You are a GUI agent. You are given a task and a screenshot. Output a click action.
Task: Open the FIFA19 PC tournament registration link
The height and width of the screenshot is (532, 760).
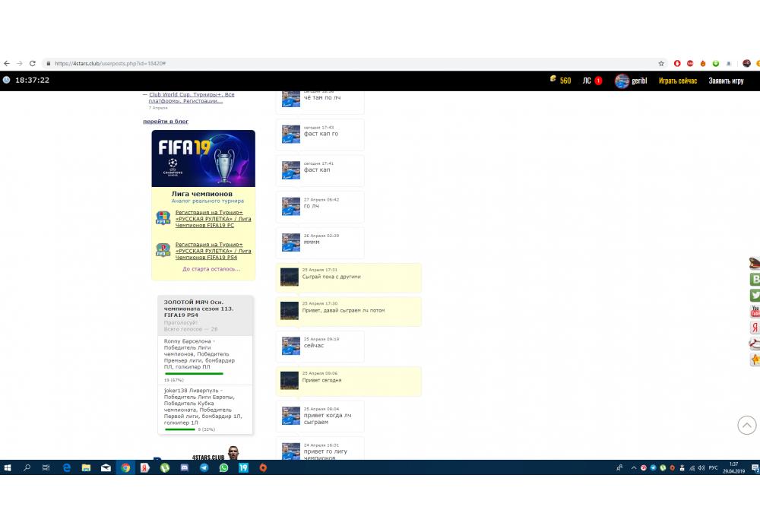click(x=213, y=219)
